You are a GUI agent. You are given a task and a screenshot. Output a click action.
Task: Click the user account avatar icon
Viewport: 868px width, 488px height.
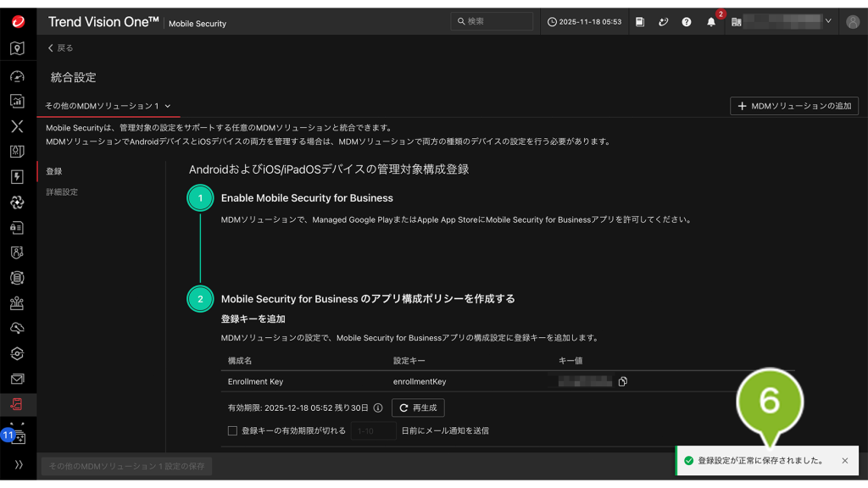point(852,22)
